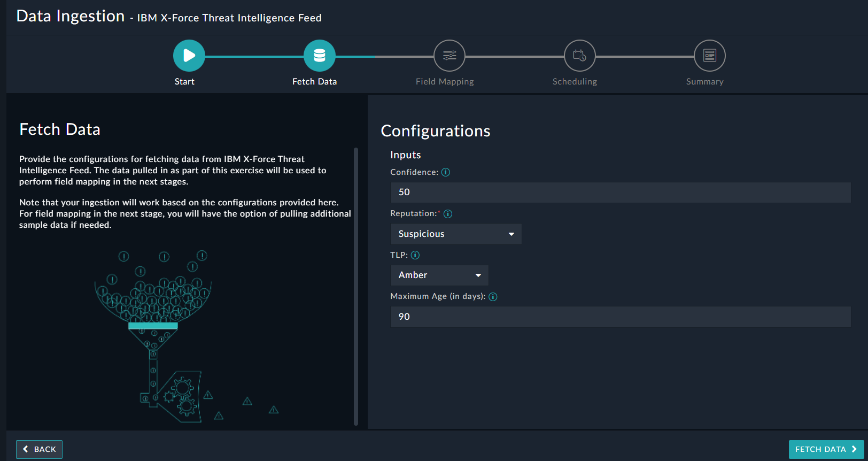Click the Fetch Data description scrollbar

coord(356,286)
